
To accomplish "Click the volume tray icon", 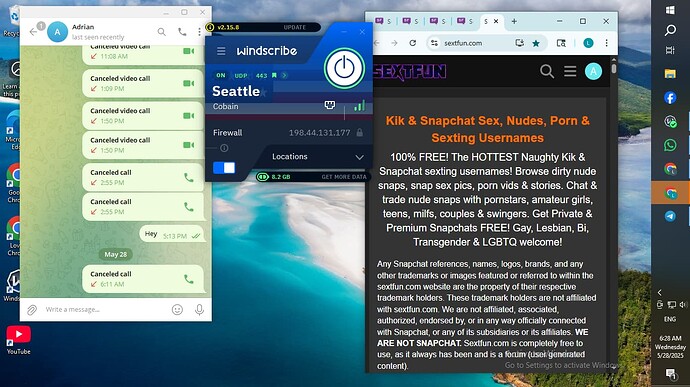I will tap(683, 304).
